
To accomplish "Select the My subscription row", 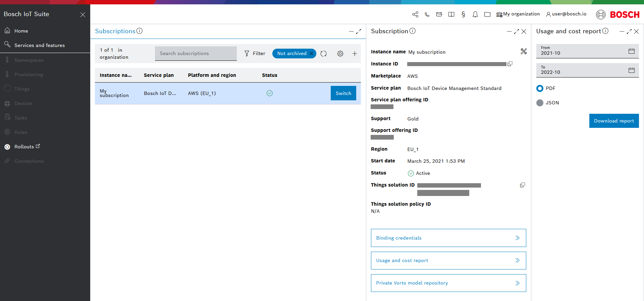I will click(228, 93).
